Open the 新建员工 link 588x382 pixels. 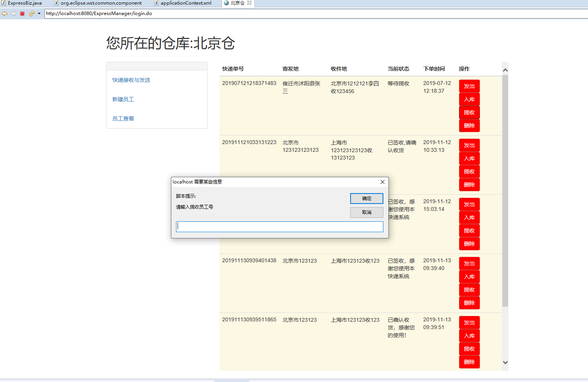coord(123,99)
